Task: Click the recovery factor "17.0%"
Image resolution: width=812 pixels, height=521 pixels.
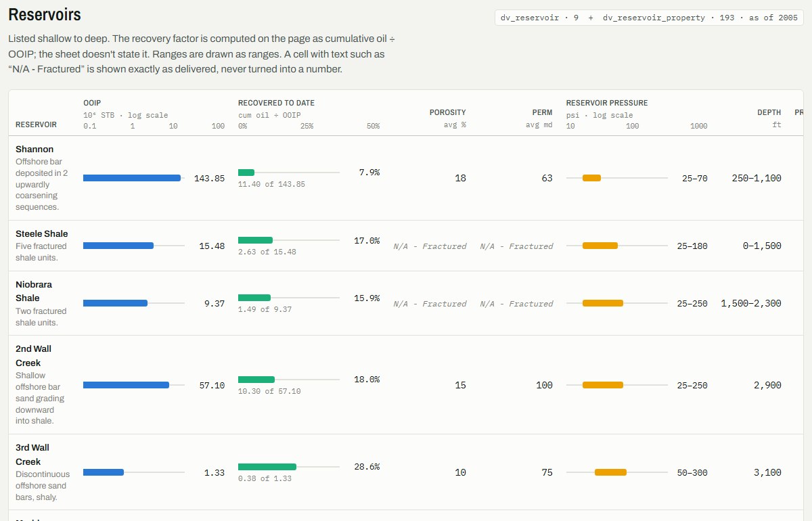Action: 367,240
